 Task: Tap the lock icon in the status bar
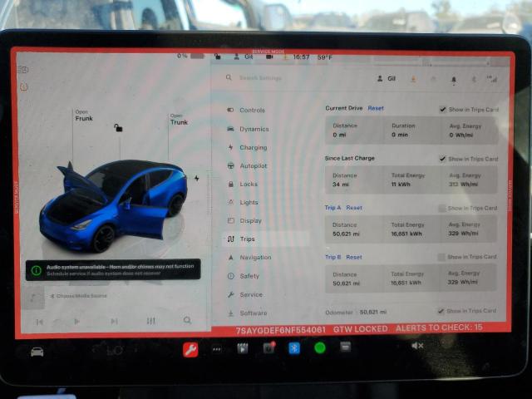coord(218,57)
